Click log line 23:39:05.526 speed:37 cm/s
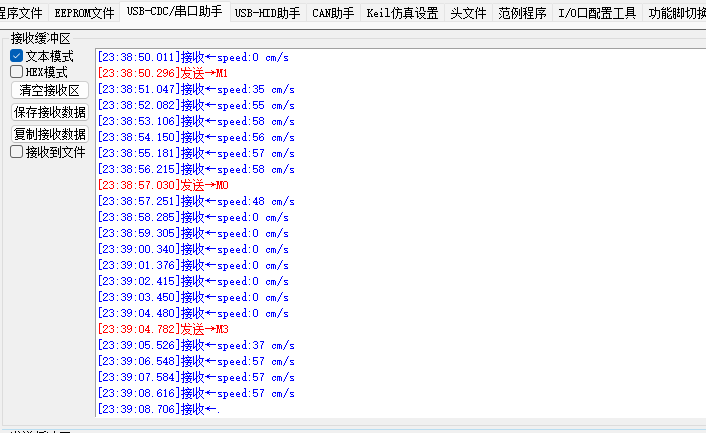 (x=196, y=345)
